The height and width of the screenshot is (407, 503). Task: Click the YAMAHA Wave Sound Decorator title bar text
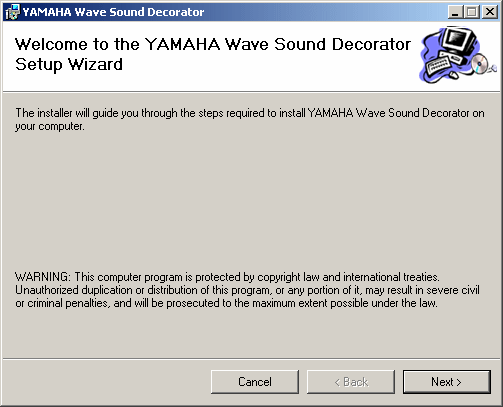113,12
